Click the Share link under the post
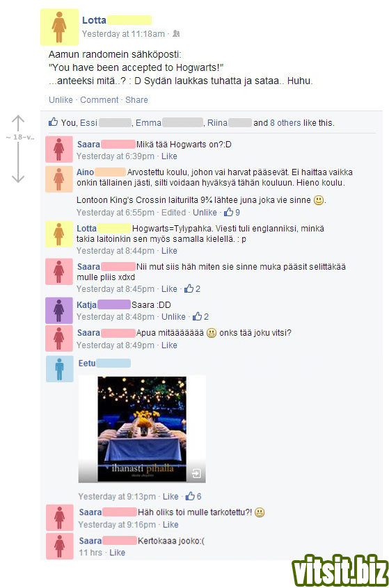Viewport: 389px width, 588px height. click(x=136, y=100)
